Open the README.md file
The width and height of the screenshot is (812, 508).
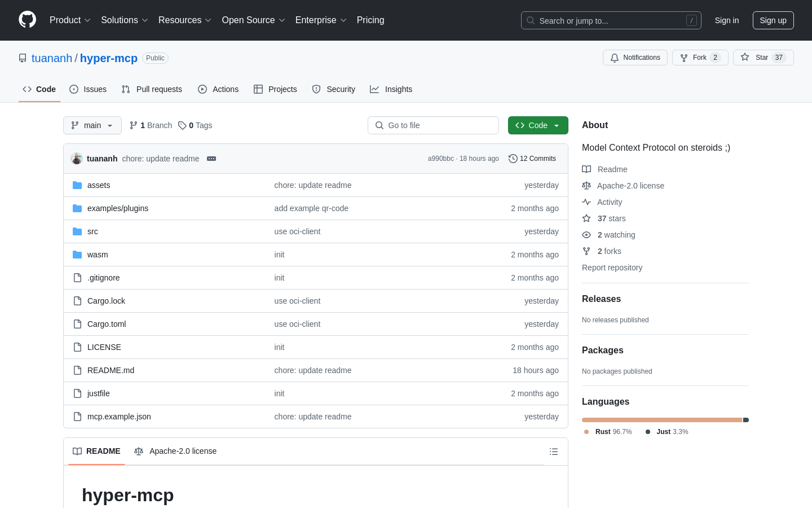(111, 370)
